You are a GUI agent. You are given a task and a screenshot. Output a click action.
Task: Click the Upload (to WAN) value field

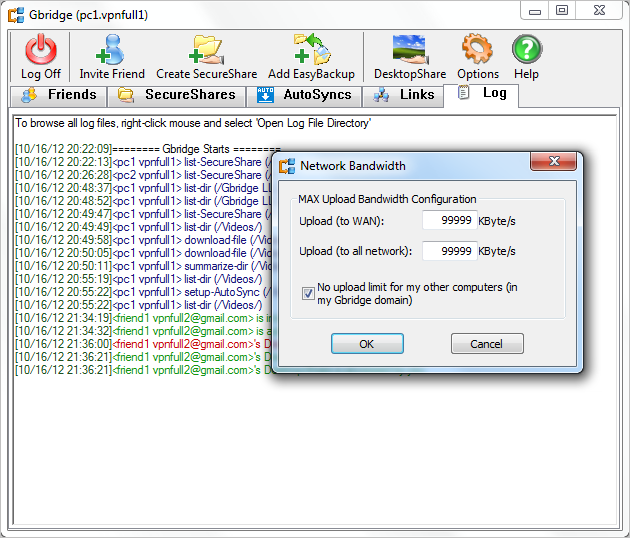tap(450, 220)
